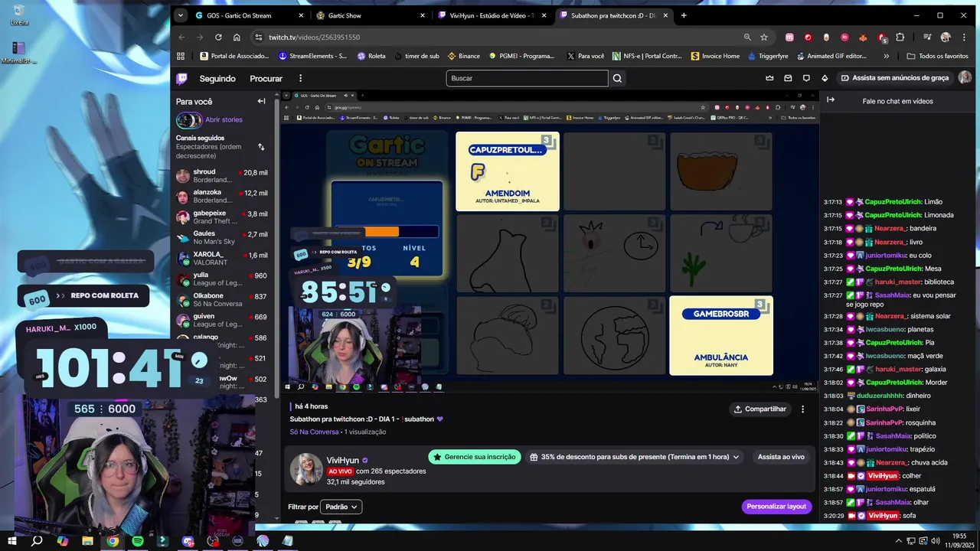Screen dimensions: 980x551
Task: Open the Chrome apps grid shortcut
Action: click(x=181, y=56)
